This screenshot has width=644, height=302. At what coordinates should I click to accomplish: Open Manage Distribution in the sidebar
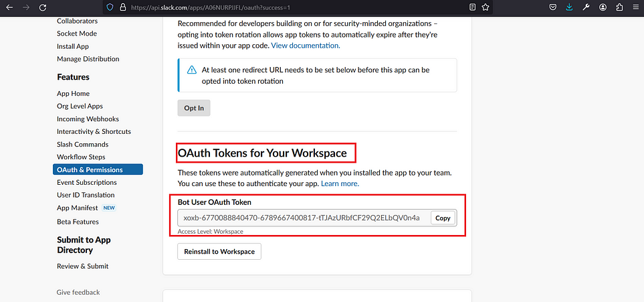tap(88, 59)
